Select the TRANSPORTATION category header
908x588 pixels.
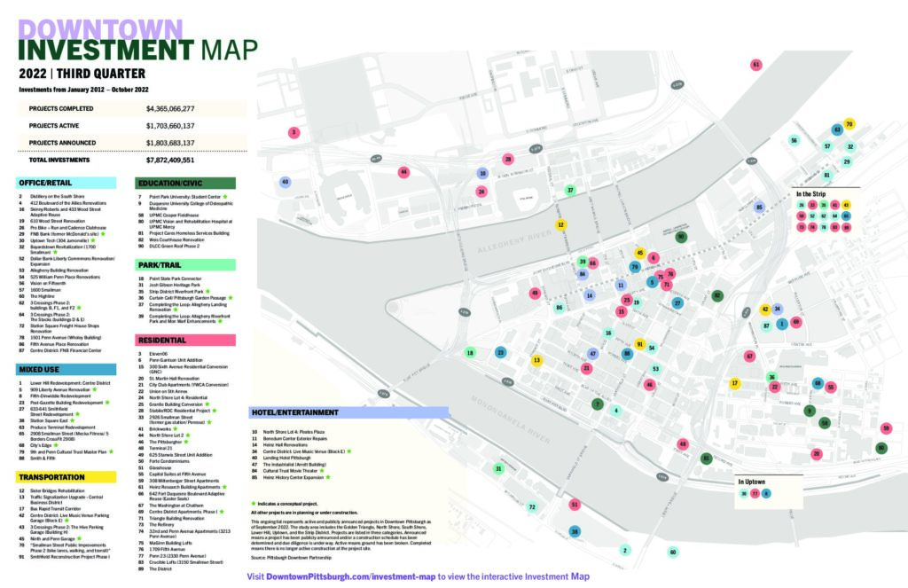click(x=67, y=477)
